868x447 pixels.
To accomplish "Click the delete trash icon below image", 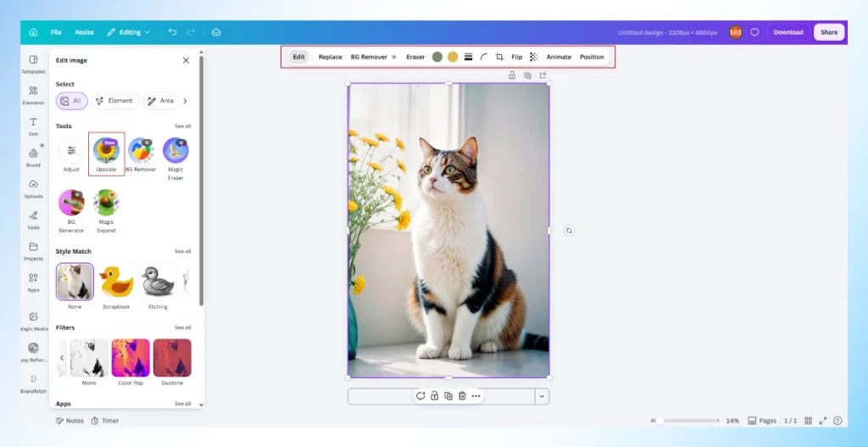I will [462, 396].
